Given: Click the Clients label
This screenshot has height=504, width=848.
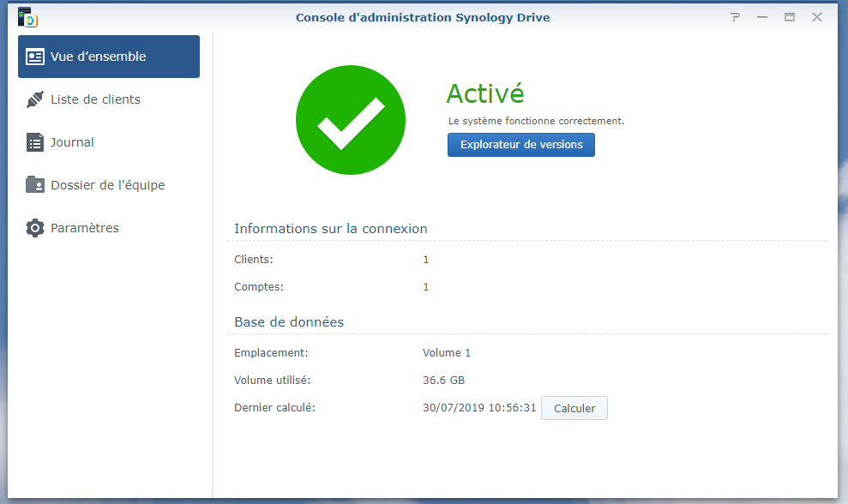Looking at the screenshot, I should 254,260.
